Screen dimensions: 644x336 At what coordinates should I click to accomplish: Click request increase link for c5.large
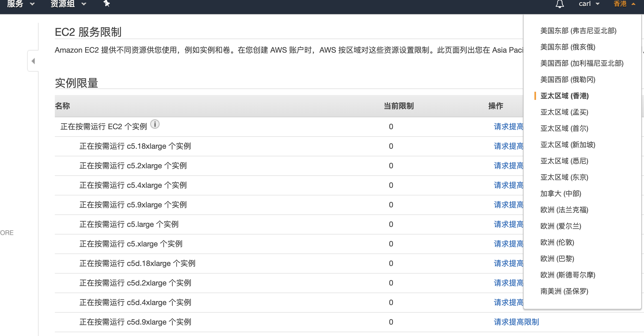(x=508, y=224)
